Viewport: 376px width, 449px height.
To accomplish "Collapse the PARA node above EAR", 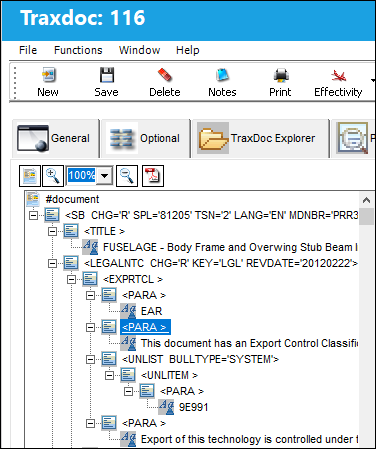I will [90, 296].
